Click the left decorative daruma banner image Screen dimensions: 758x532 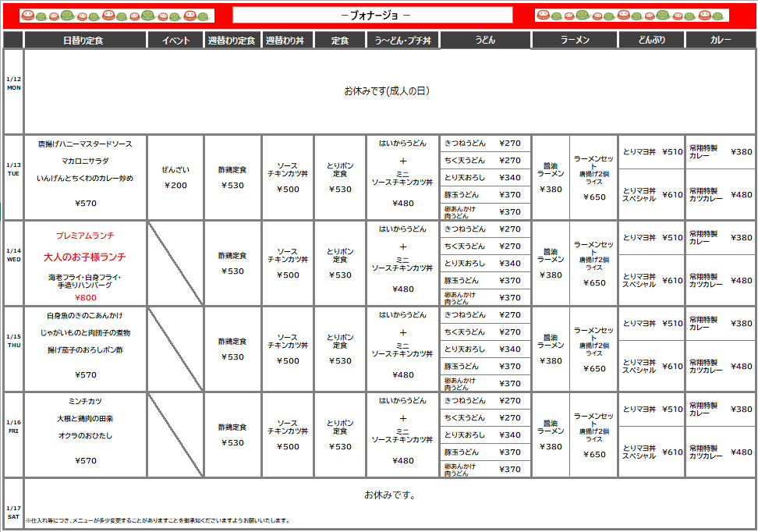click(x=117, y=16)
